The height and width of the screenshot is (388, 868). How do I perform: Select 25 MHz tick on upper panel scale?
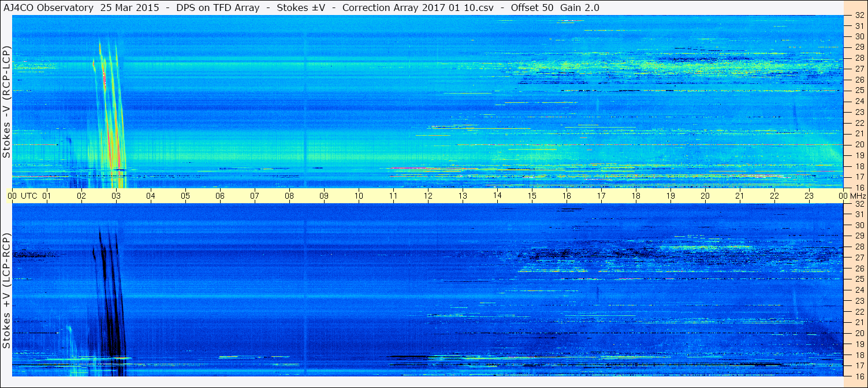point(859,90)
